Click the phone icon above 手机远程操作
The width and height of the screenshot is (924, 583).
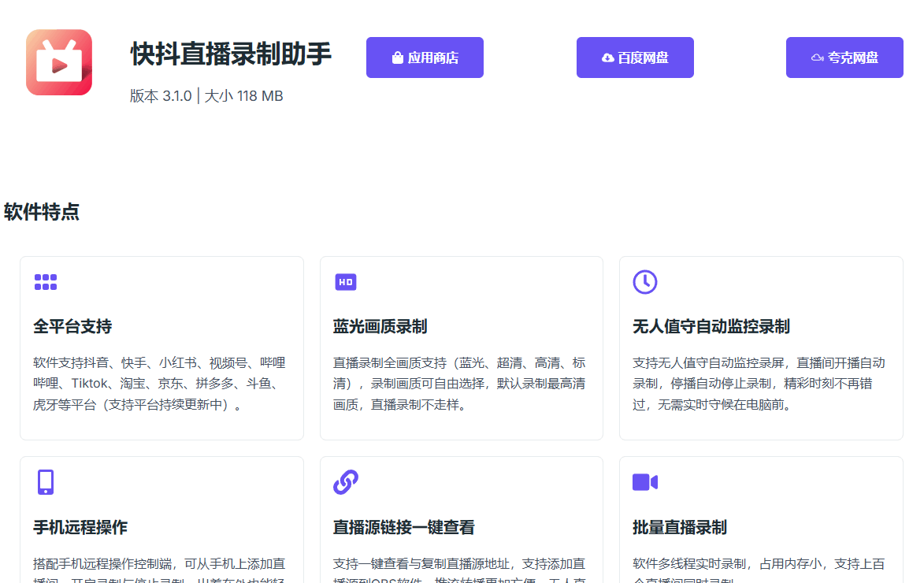coord(46,482)
